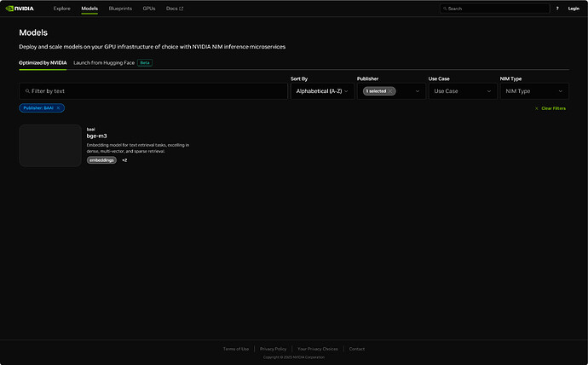Open the NIM Type dropdown
The image size is (588, 365).
click(534, 91)
